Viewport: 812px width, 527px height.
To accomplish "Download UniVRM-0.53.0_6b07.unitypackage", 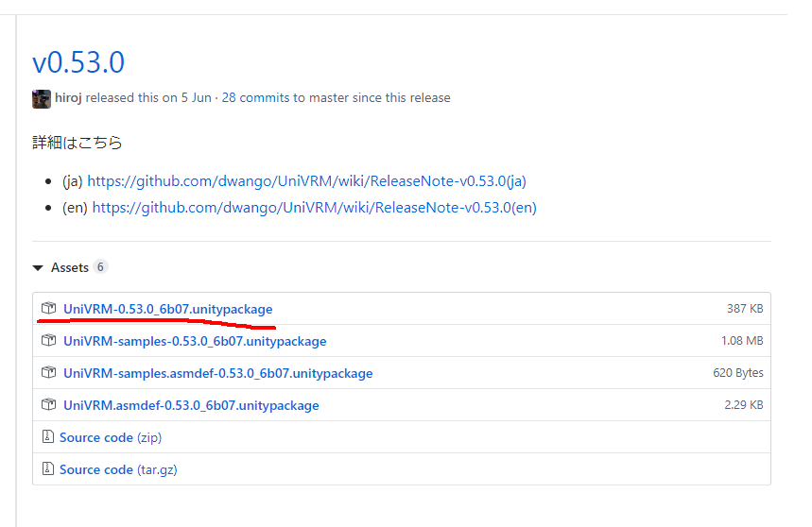I will click(x=167, y=309).
